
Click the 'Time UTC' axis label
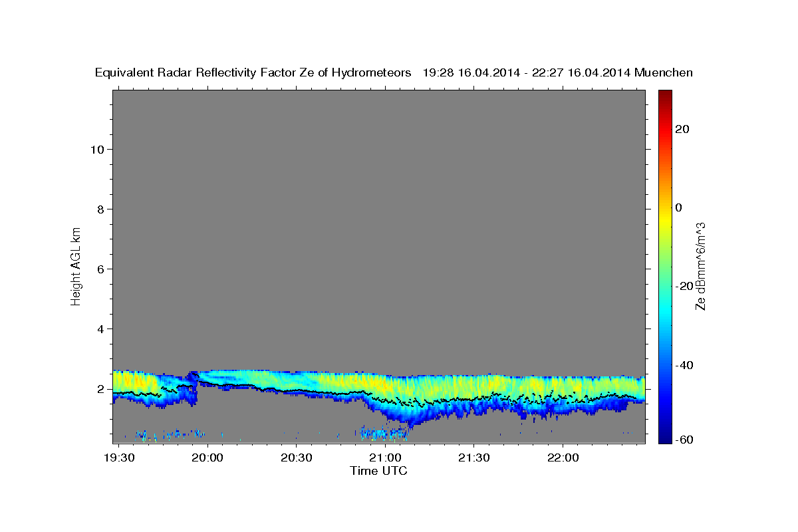(378, 471)
